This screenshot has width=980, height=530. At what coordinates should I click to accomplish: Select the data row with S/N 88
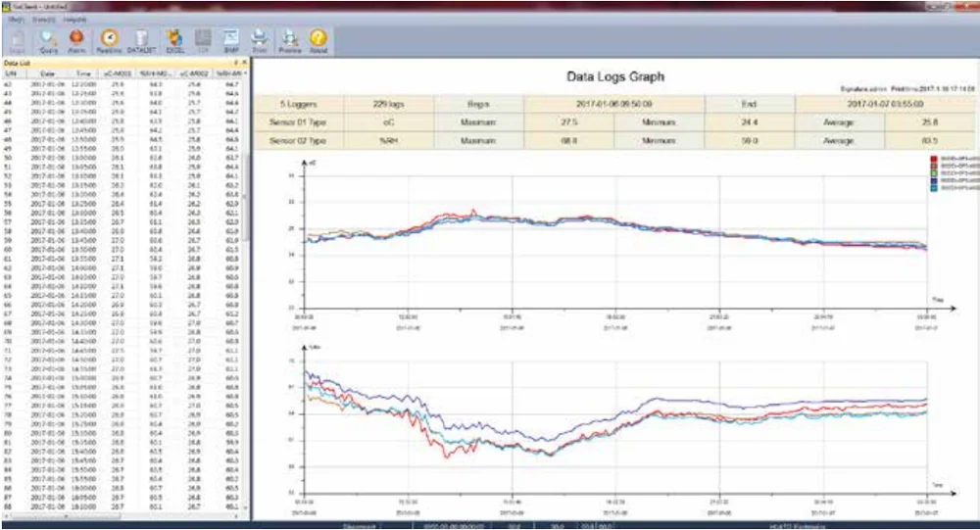coord(122,506)
